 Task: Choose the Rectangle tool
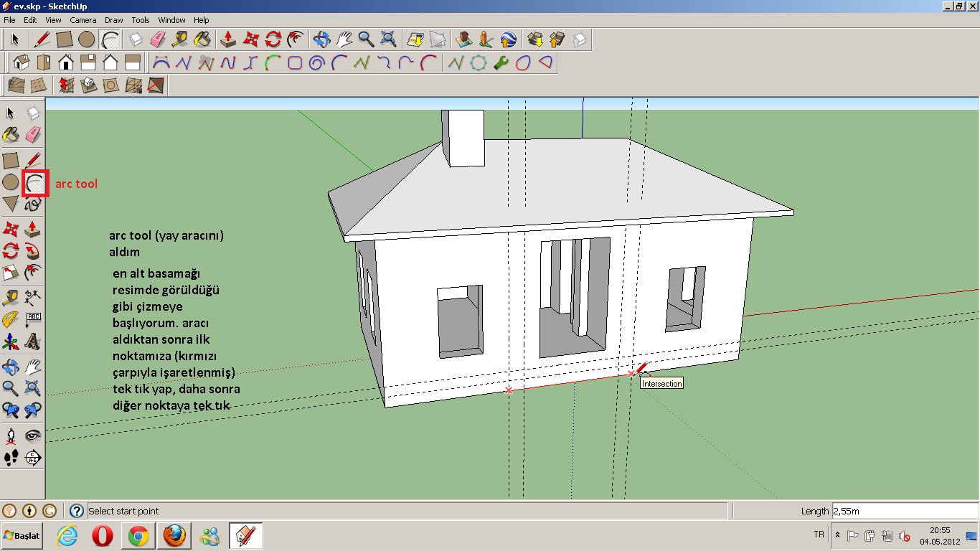point(11,159)
